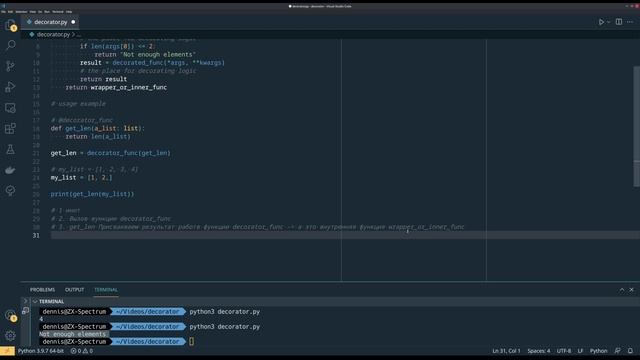The image size is (640, 360).
Task: Open the Manage gear icon
Action: click(10, 336)
